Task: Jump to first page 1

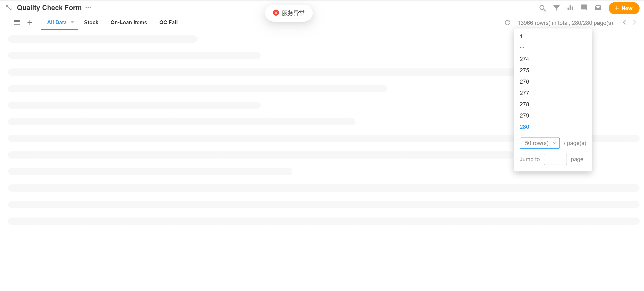Action: pos(521,37)
